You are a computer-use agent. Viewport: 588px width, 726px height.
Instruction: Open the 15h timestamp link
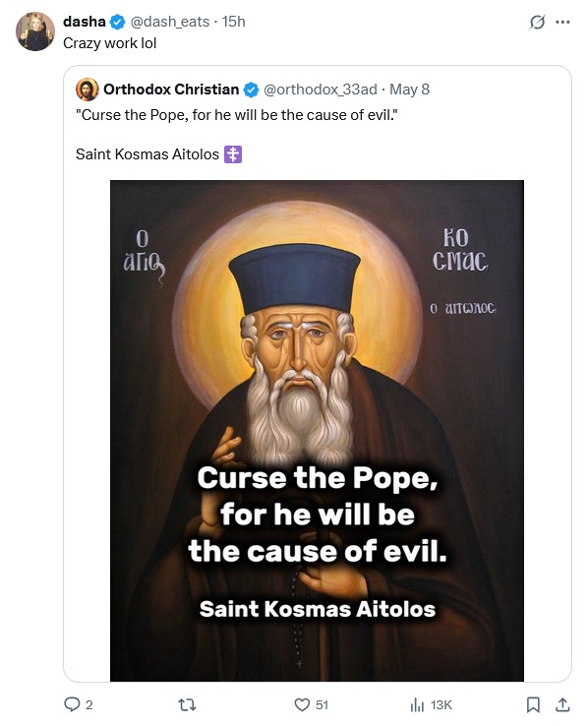234,22
